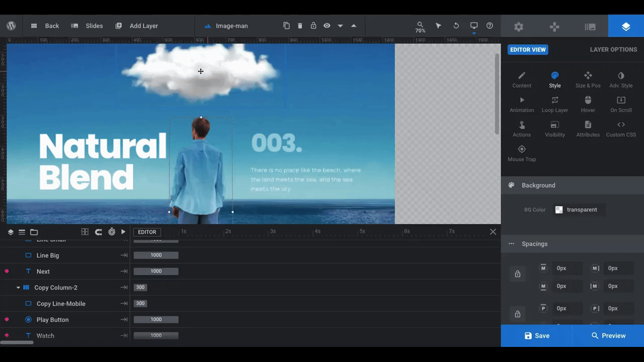644x362 pixels.
Task: Open Custom CSS settings
Action: point(621,129)
